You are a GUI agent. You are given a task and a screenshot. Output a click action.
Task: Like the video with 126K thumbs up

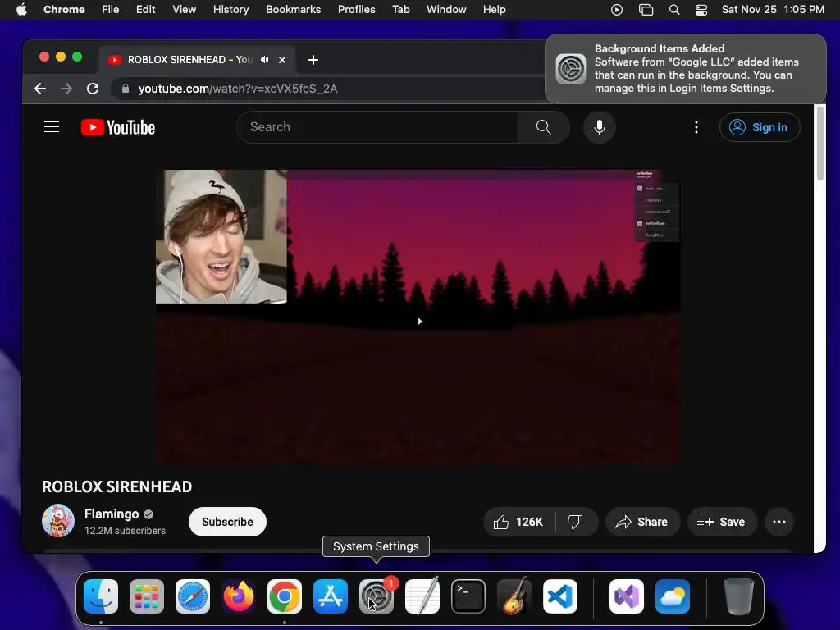[519, 522]
